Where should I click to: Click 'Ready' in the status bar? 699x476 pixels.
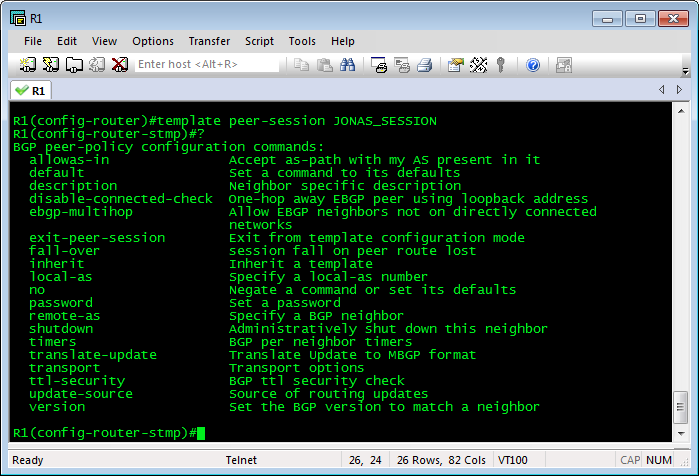point(28,460)
